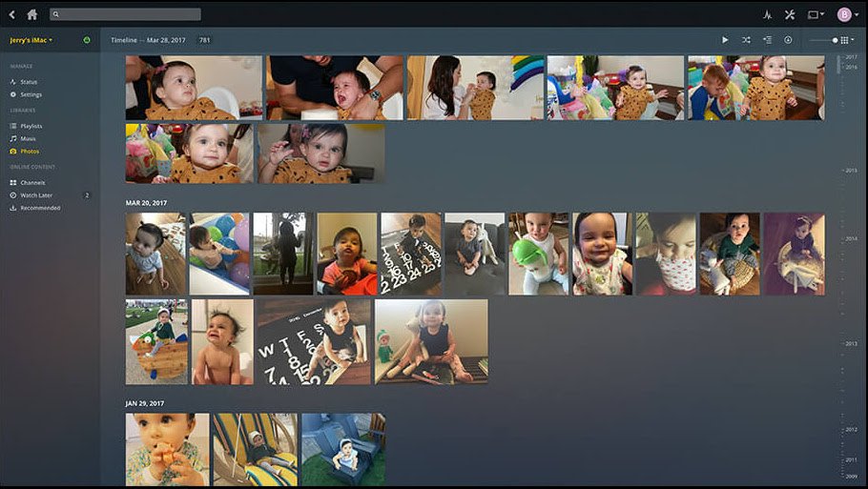Open the baby in woven basket photo

[x=730, y=254]
